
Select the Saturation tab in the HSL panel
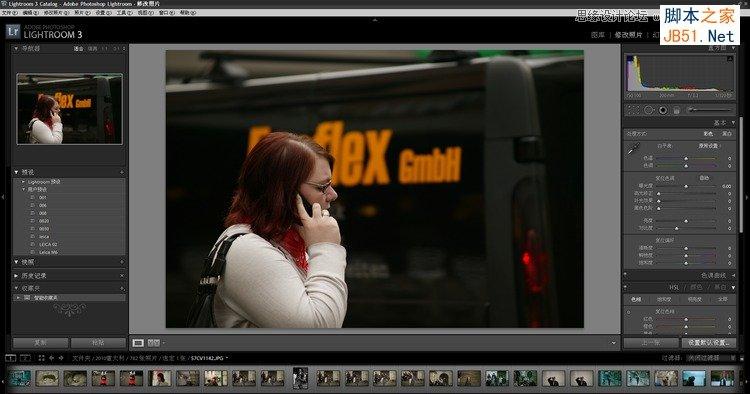coord(663,300)
